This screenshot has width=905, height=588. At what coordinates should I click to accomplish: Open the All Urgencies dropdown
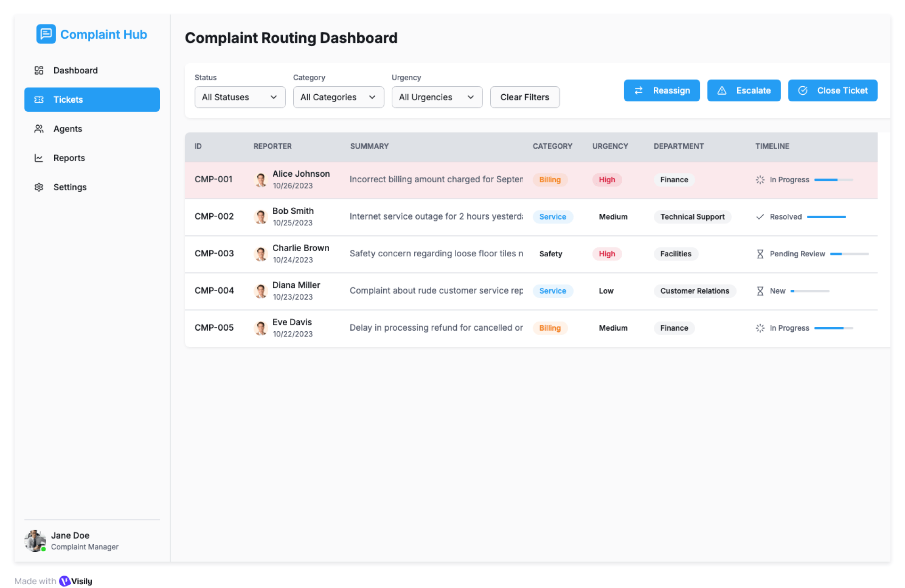click(436, 97)
